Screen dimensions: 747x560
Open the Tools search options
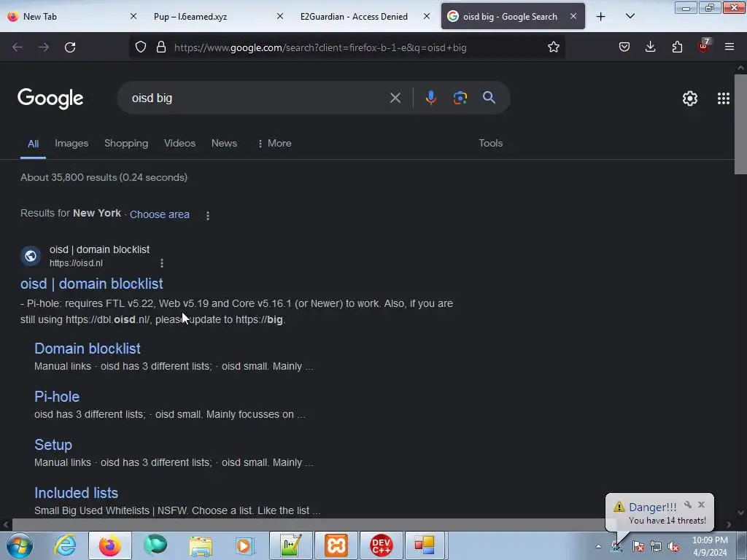pos(491,144)
